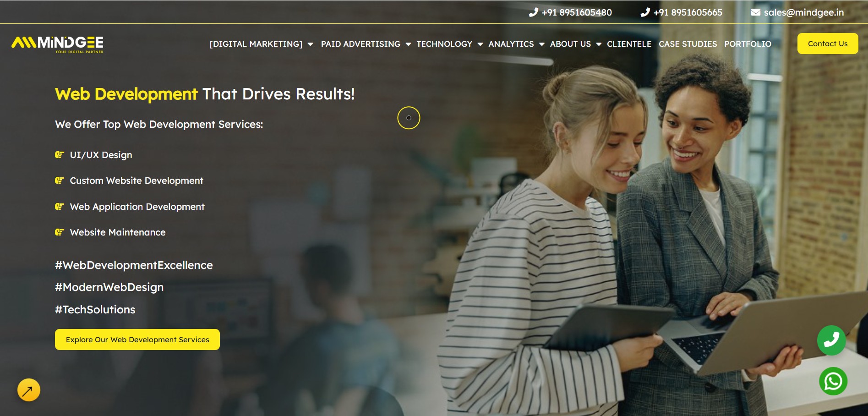
Task: Click the Web Development That Drives Results heading
Action: [x=204, y=94]
